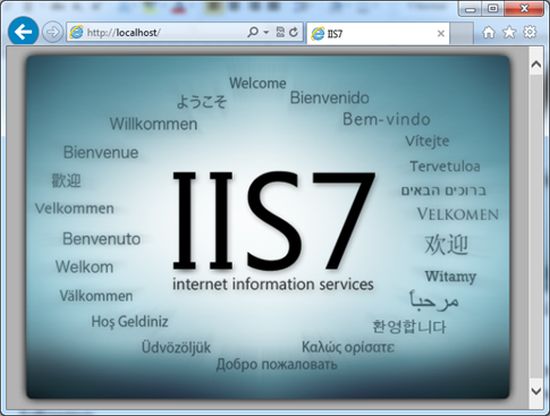Click the Hebrew 'ברוכים הבאים' greeting
Screen dimensions: 550x416
point(443,190)
